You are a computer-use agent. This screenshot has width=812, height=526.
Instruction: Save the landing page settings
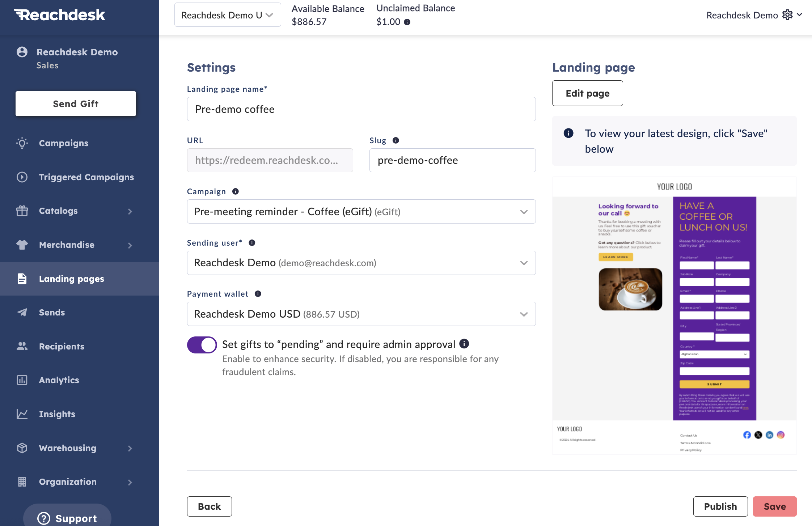click(x=775, y=506)
